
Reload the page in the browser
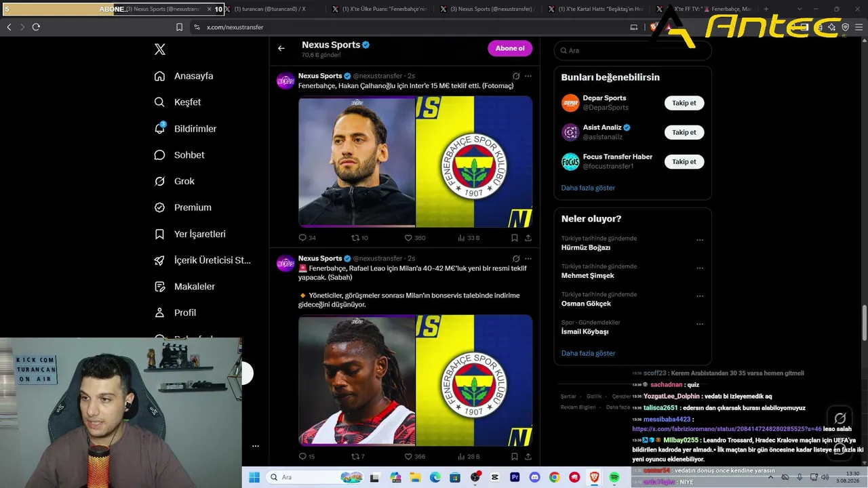coord(36,27)
